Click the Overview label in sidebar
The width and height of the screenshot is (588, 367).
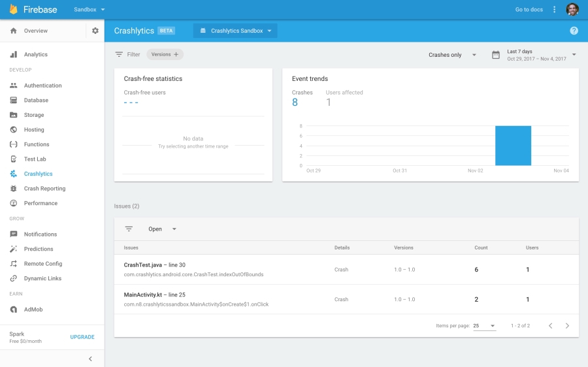pos(36,31)
